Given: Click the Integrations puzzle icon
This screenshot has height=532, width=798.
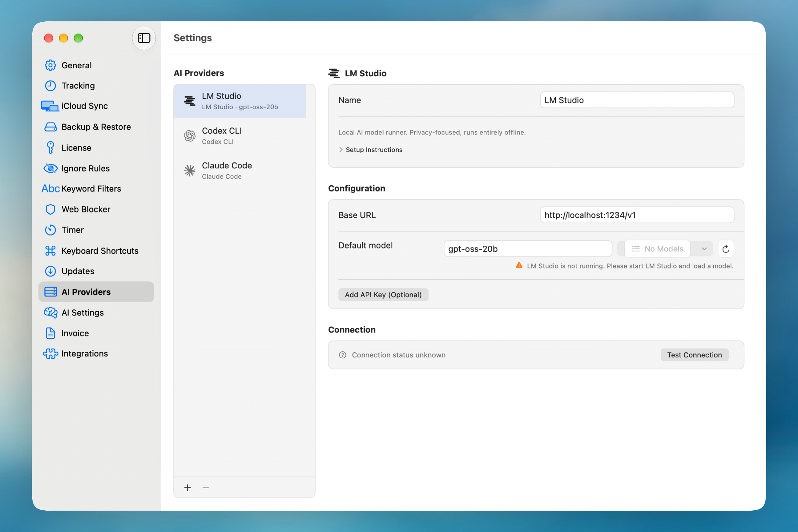Looking at the screenshot, I should (50, 353).
